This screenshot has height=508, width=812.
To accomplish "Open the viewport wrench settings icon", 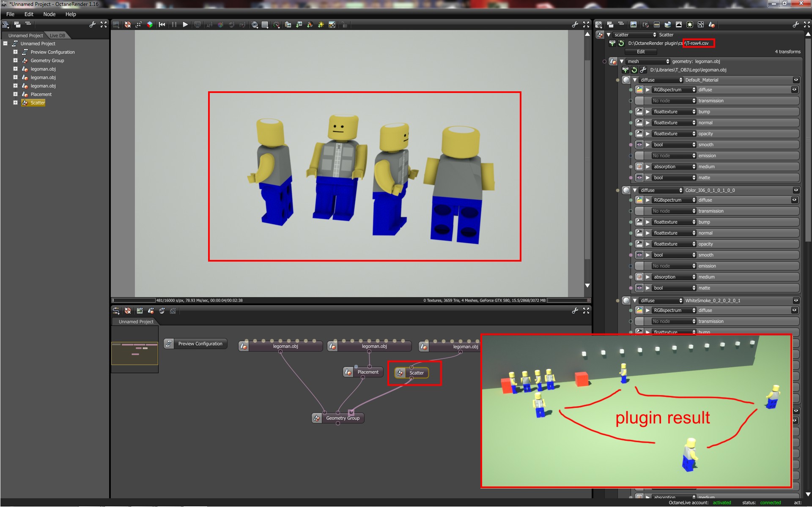I will pos(575,25).
